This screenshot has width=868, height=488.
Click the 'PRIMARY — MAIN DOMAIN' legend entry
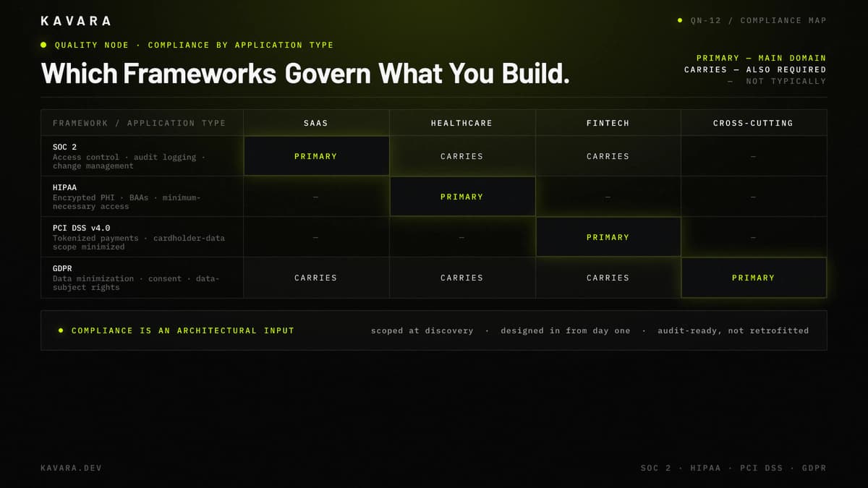pyautogui.click(x=761, y=58)
